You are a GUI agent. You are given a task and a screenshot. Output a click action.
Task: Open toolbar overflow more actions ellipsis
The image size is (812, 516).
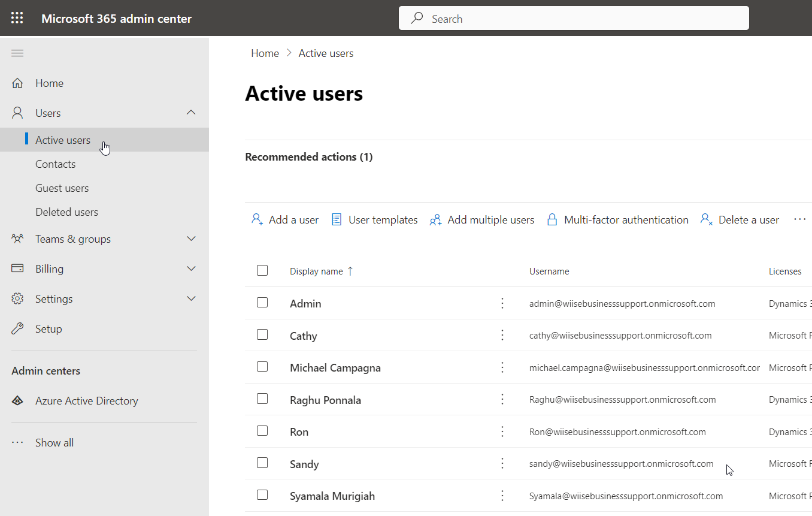[x=800, y=220]
